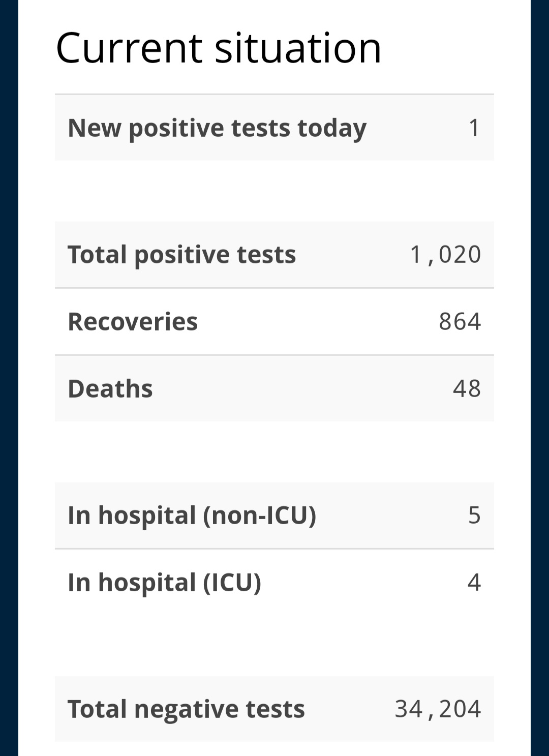Select the 'Recoveries' row label

coord(133,322)
